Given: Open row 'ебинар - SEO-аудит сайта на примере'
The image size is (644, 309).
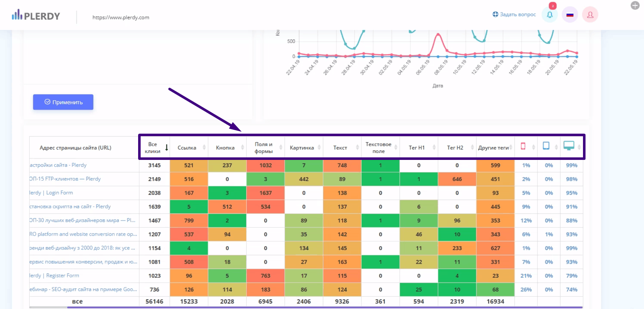Looking at the screenshot, I should [83, 289].
